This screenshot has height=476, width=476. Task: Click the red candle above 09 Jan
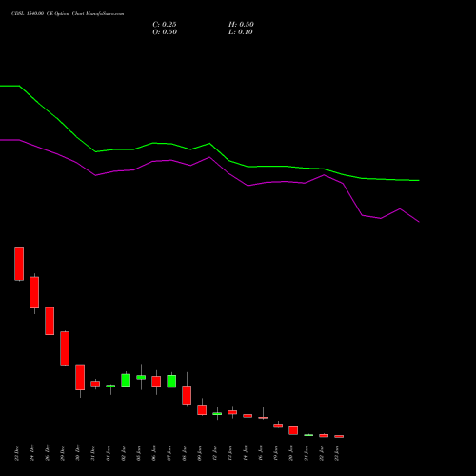coord(202,409)
